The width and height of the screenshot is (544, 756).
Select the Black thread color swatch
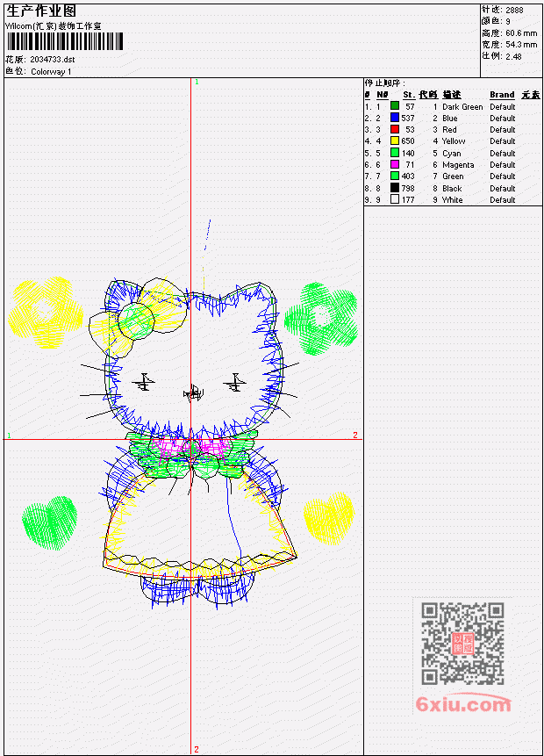[395, 188]
